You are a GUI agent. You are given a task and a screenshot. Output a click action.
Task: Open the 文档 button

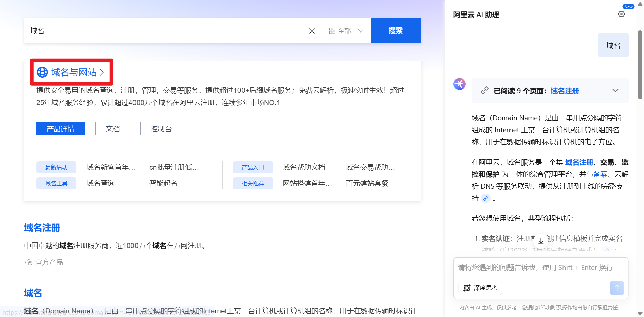tap(113, 129)
